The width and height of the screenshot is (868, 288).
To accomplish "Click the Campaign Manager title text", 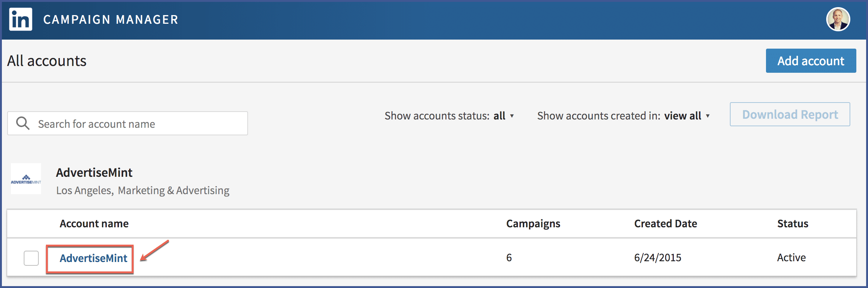I will (x=111, y=20).
